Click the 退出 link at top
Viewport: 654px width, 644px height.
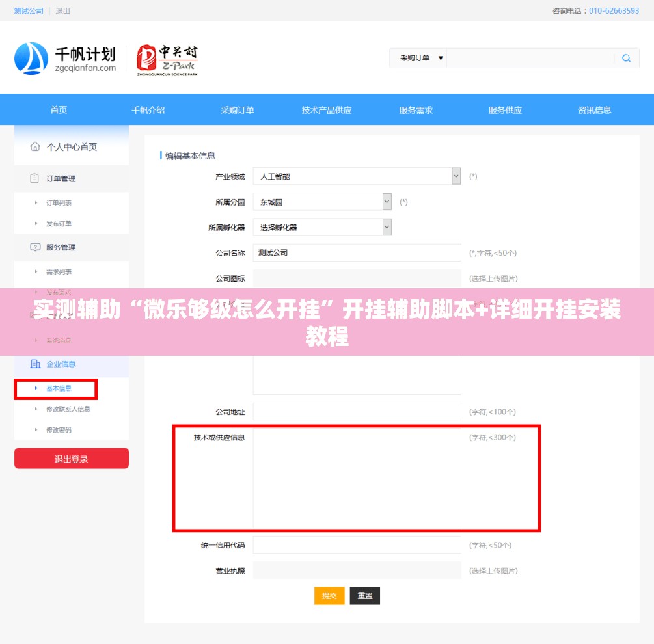pos(63,11)
